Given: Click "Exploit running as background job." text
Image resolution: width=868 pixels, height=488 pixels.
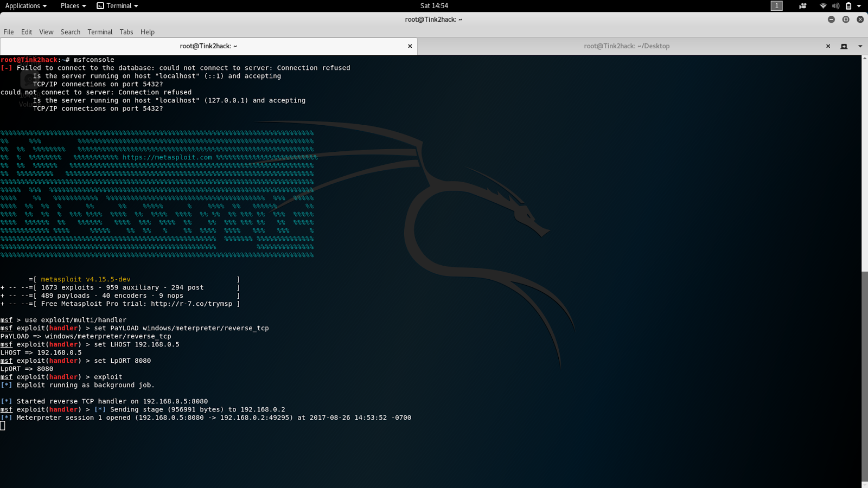Looking at the screenshot, I should click(x=86, y=385).
